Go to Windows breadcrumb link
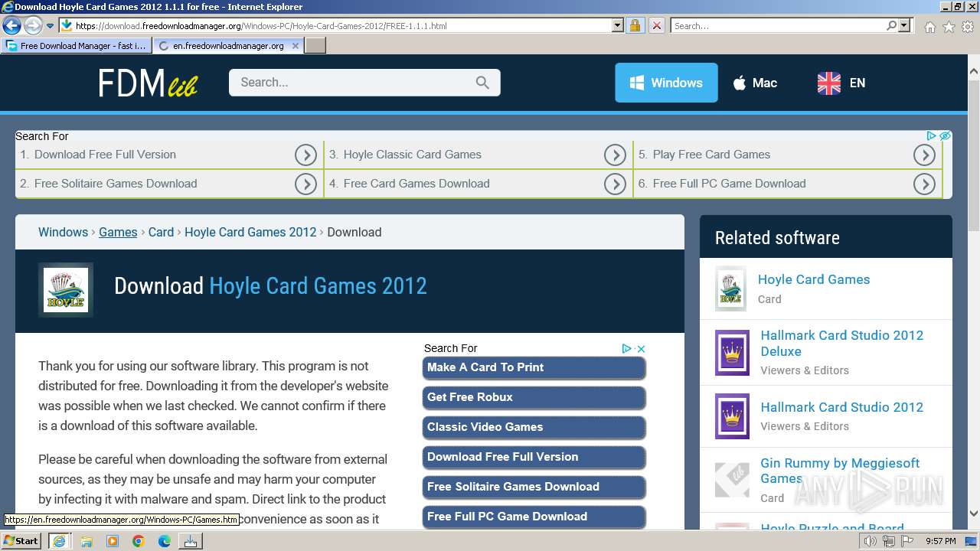 pyautogui.click(x=63, y=232)
